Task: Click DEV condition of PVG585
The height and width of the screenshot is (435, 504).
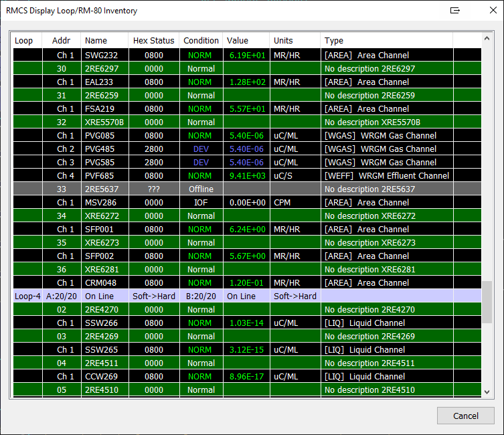Action: [201, 163]
